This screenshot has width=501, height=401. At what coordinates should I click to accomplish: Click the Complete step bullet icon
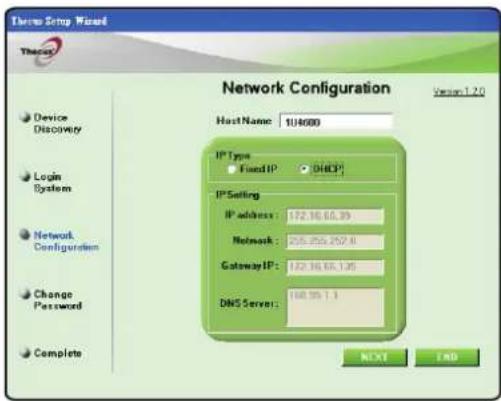pyautogui.click(x=25, y=353)
